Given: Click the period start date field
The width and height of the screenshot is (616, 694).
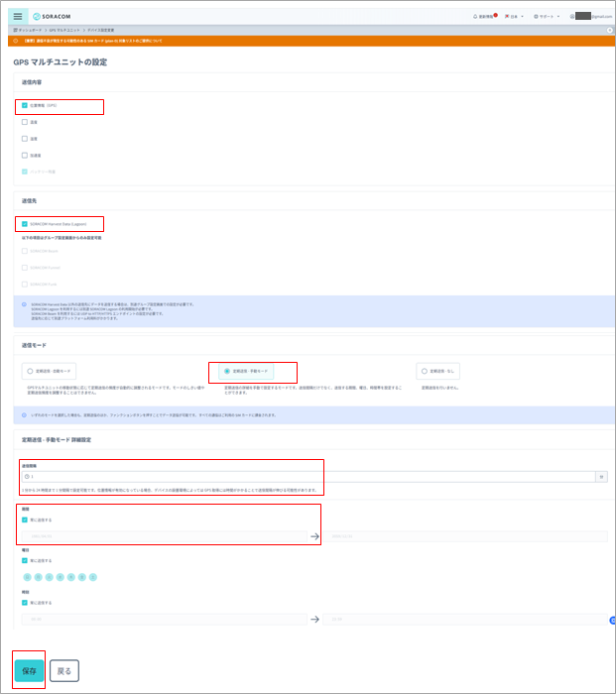Looking at the screenshot, I should pos(165,536).
